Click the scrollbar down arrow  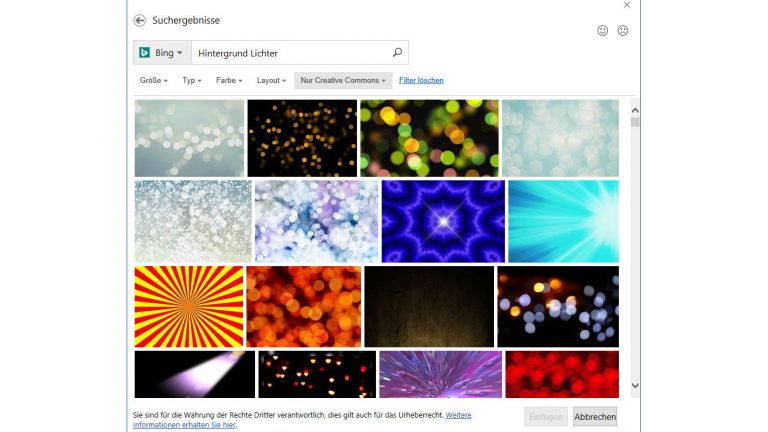click(635, 385)
